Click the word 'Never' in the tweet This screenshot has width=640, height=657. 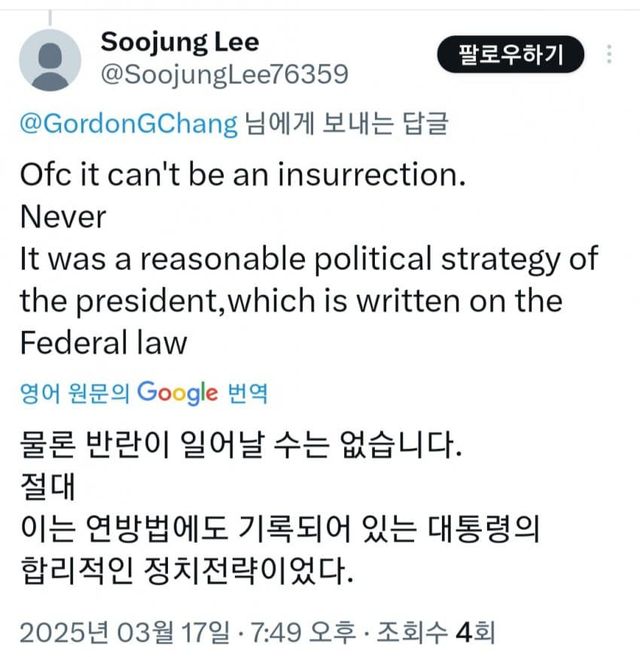(x=63, y=215)
